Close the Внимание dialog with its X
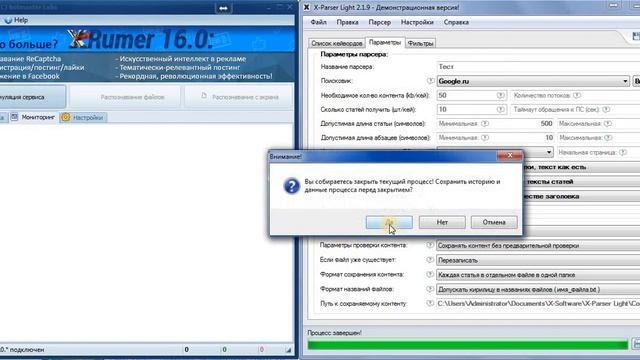This screenshot has width=640, height=360. click(509, 156)
